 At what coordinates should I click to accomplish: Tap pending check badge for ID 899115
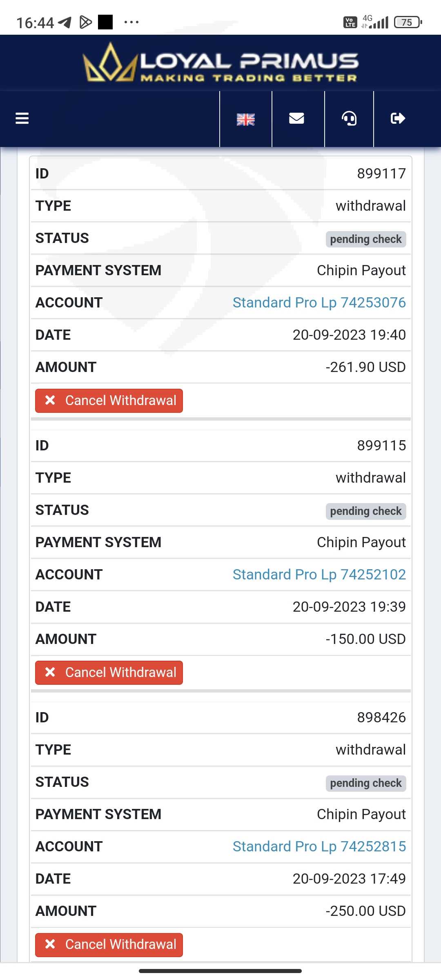tap(365, 511)
